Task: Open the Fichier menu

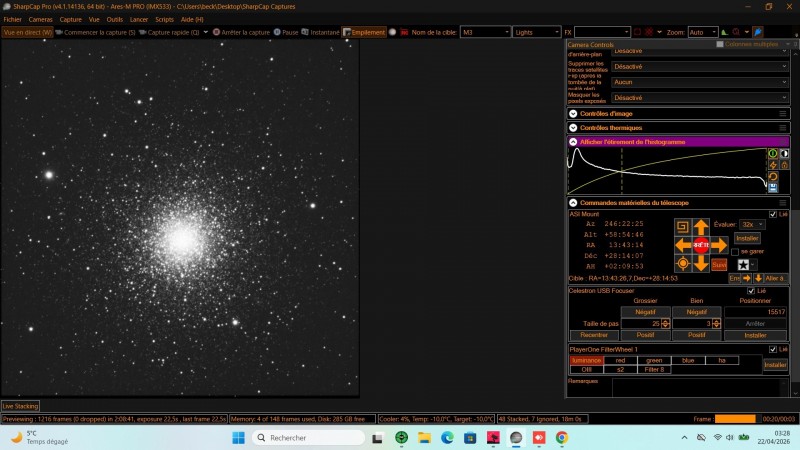Action: pos(12,19)
